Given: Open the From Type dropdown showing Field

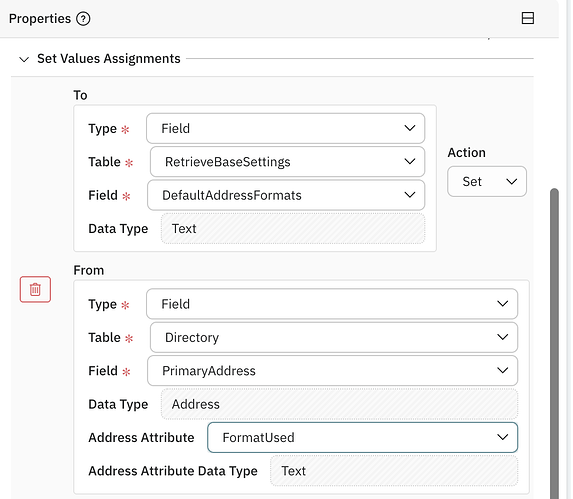Looking at the screenshot, I should tap(332, 304).
